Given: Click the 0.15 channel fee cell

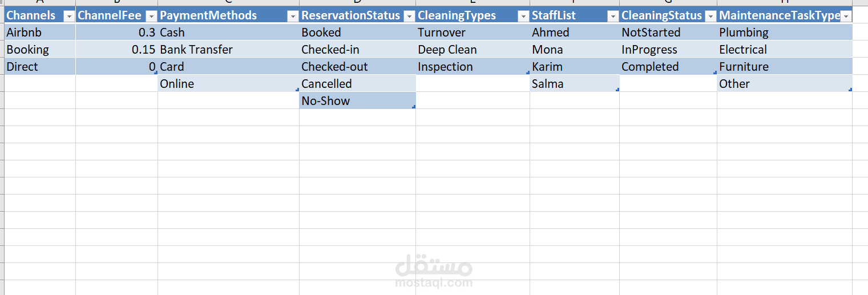Looking at the screenshot, I should [117, 50].
